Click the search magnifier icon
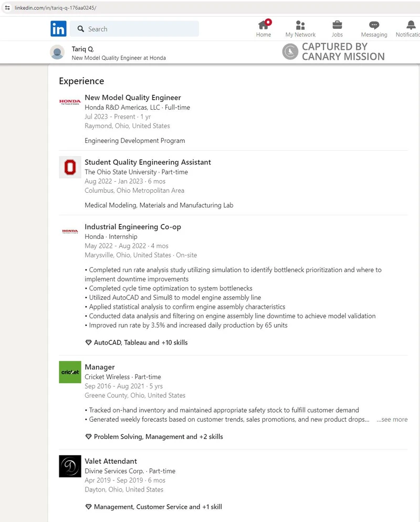 pyautogui.click(x=81, y=29)
